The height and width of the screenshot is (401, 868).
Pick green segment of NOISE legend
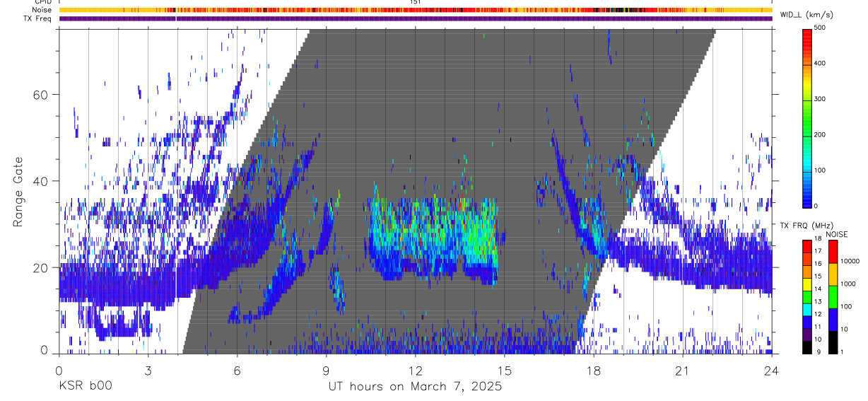tap(832, 297)
